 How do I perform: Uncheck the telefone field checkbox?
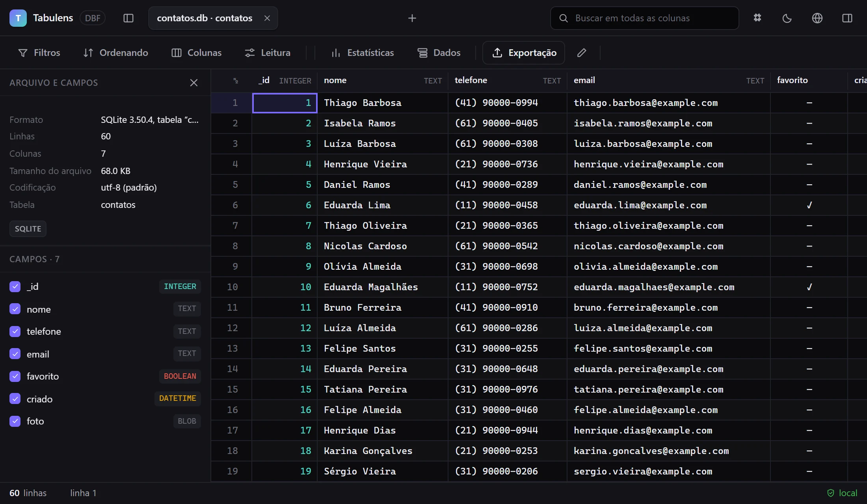[x=15, y=332]
